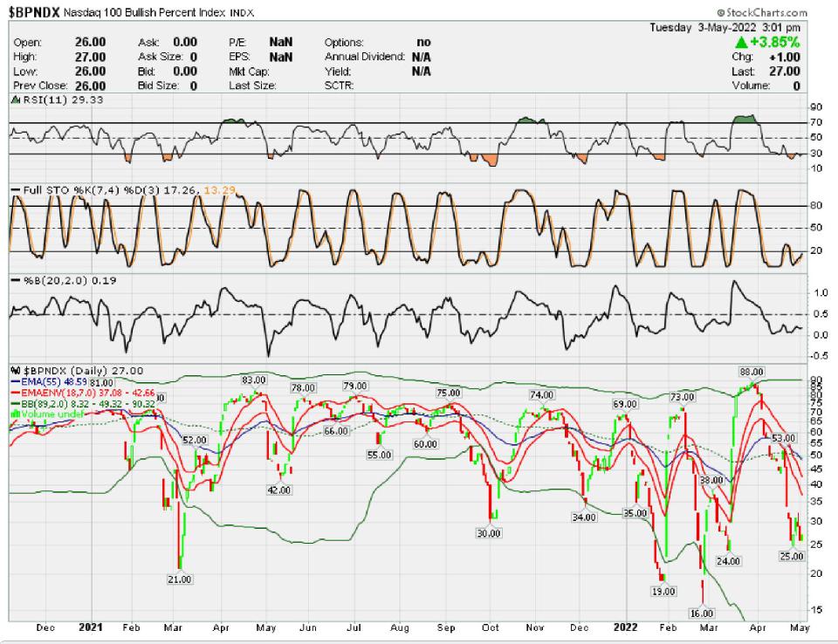838x644 pixels.
Task: Click the Annual Dividend N/A value
Action: click(x=422, y=57)
